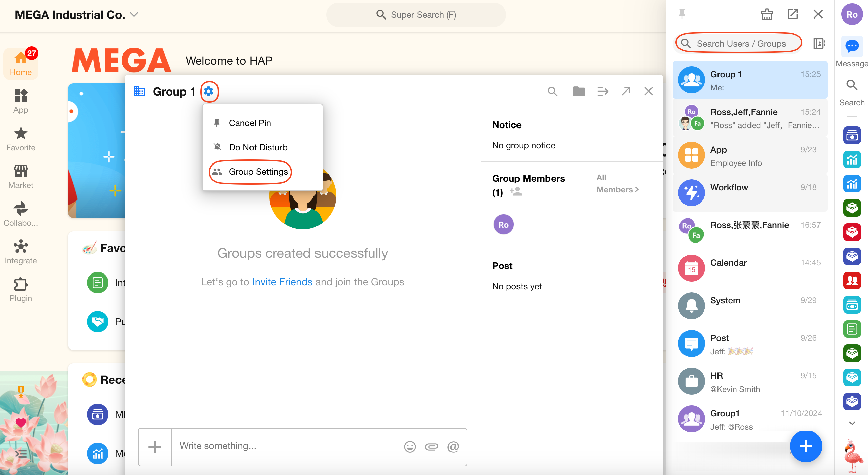This screenshot has height=475, width=868.
Task: Open the Ross,Jeff,Fannie conversation
Action: click(750, 118)
